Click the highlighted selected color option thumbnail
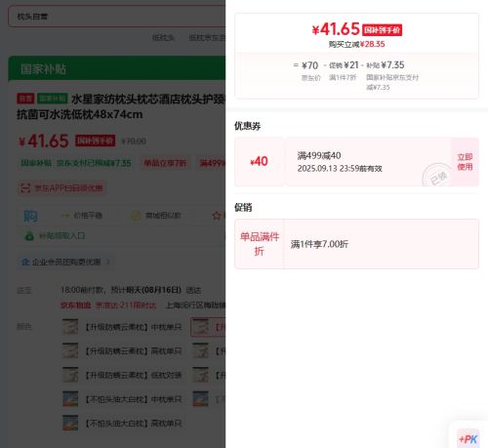The width and height of the screenshot is (488, 448). [200, 327]
